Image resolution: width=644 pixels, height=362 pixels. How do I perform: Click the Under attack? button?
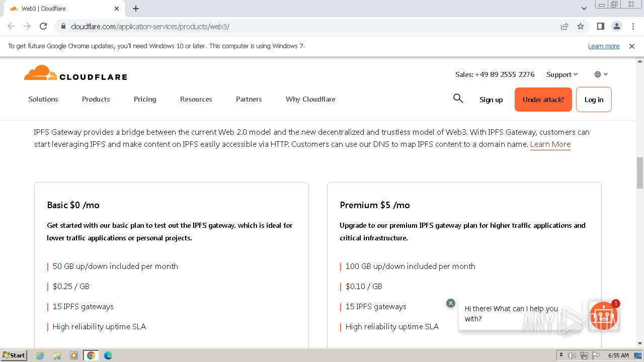click(543, 100)
